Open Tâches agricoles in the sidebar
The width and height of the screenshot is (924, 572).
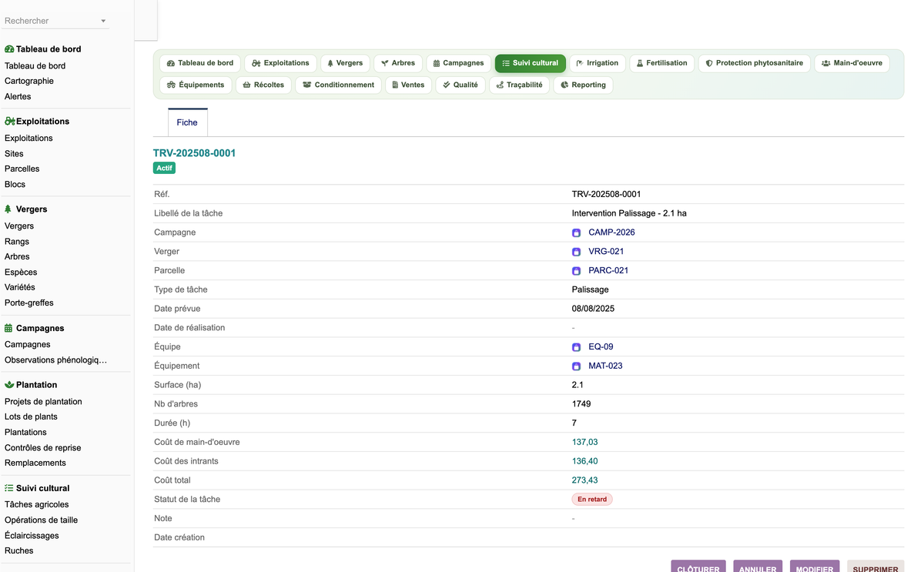pos(37,504)
